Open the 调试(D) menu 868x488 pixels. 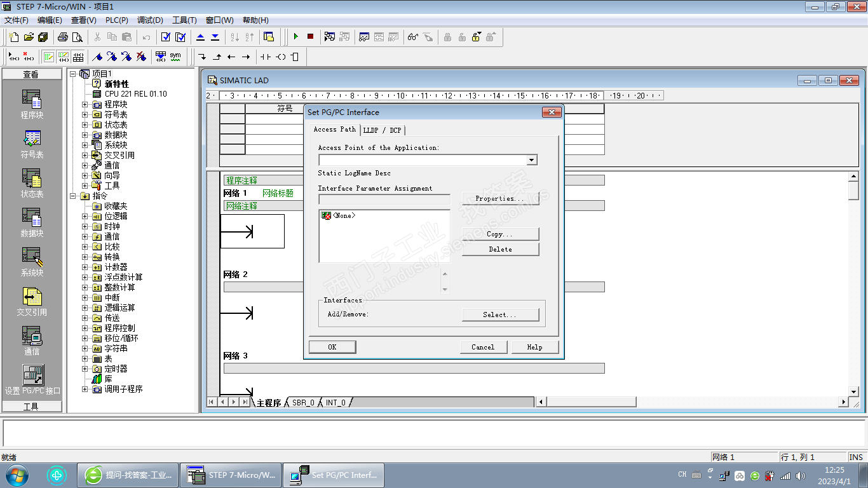point(150,20)
